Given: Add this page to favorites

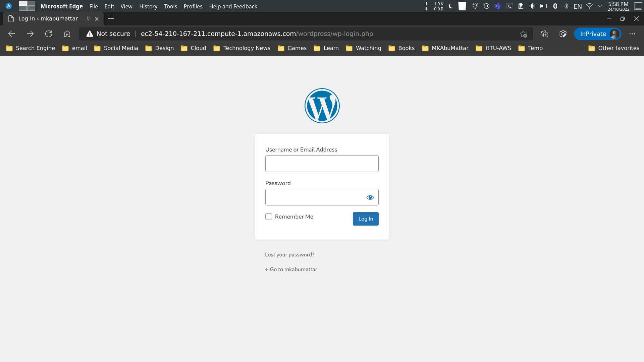Looking at the screenshot, I should [523, 34].
